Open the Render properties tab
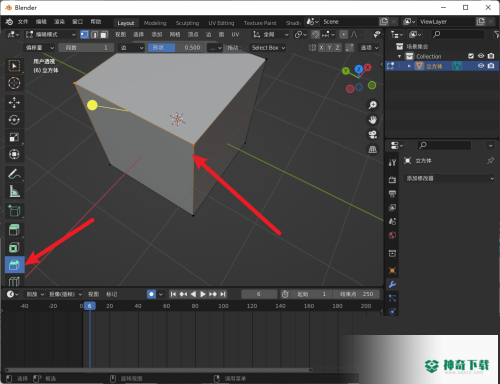 click(x=392, y=180)
